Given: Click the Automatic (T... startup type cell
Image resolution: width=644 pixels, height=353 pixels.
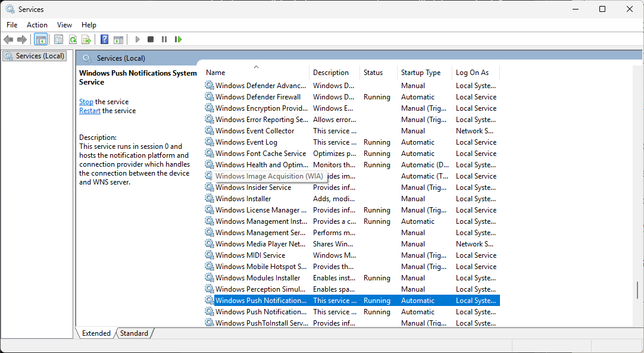Looking at the screenshot, I should pos(424,176).
